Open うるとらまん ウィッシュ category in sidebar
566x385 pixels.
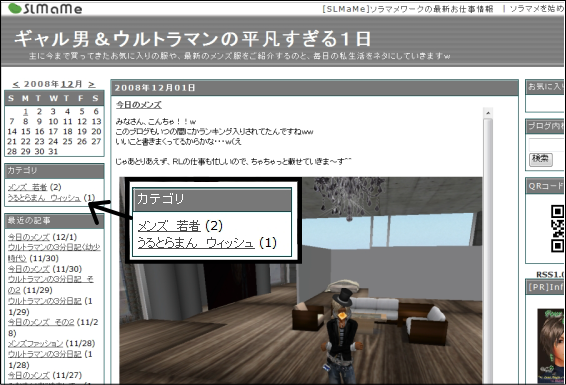pos(44,198)
